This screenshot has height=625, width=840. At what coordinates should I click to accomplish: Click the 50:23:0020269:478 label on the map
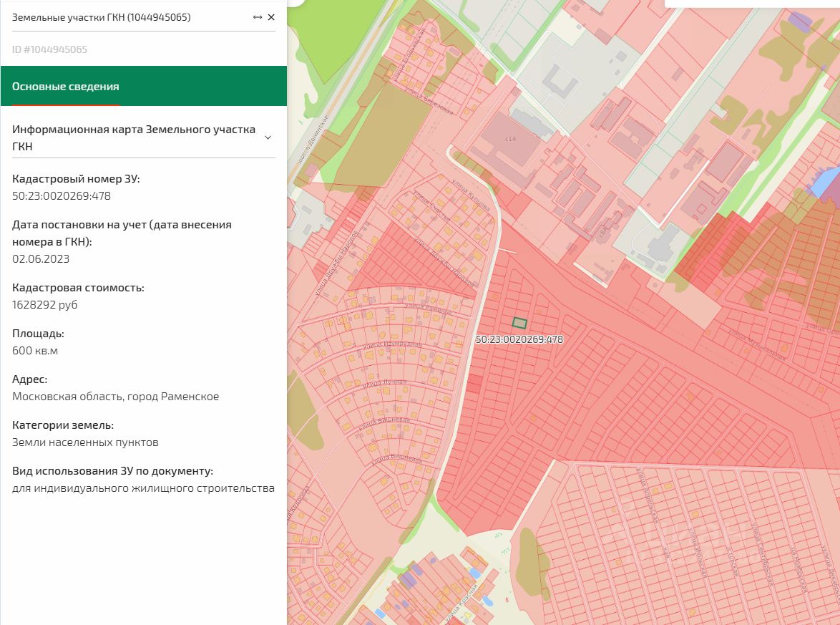(519, 339)
